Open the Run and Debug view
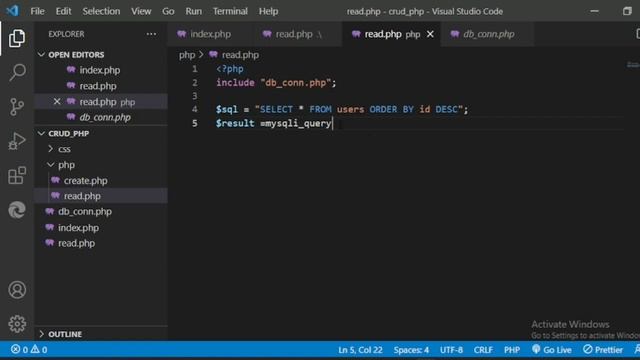 pyautogui.click(x=17, y=141)
